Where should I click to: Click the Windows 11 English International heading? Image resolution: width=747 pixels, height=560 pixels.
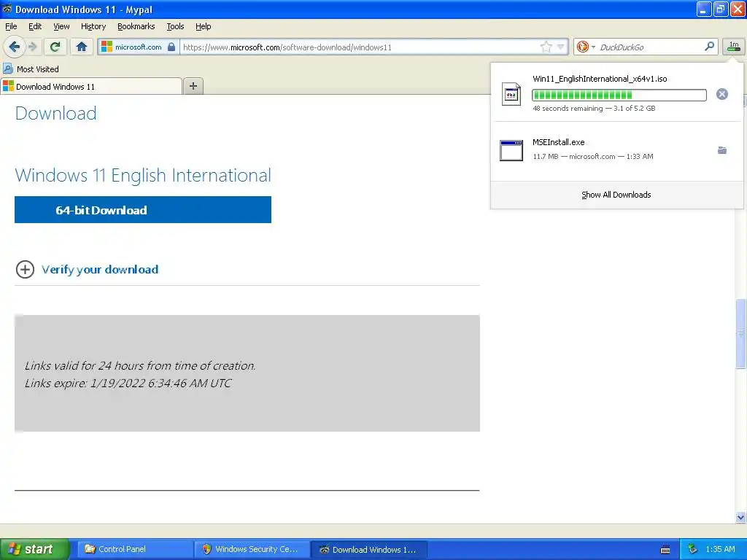[x=143, y=176]
